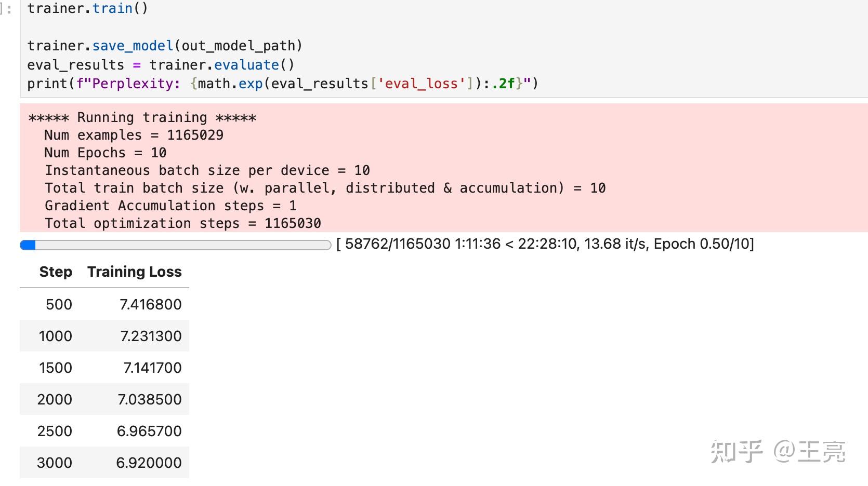Viewport: 868px width, 486px height.
Task: Click the Num examples = 1165029 line
Action: [134, 135]
